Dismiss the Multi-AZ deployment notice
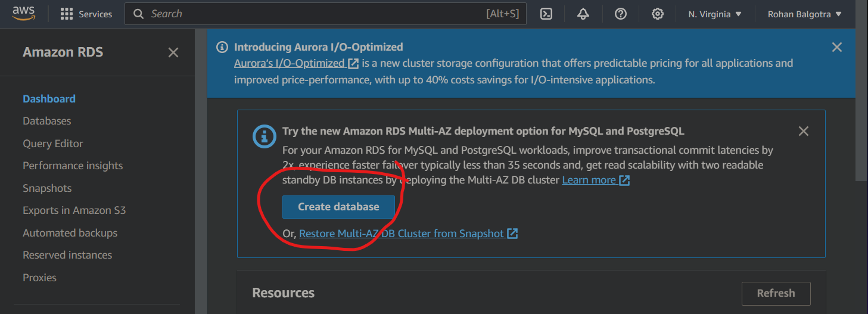Image resolution: width=868 pixels, height=314 pixels. coord(804,131)
